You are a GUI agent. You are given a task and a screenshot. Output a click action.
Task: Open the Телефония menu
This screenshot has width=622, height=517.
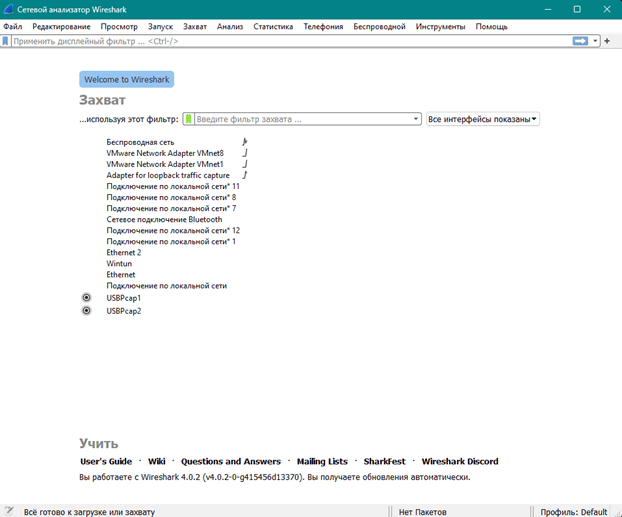point(323,27)
